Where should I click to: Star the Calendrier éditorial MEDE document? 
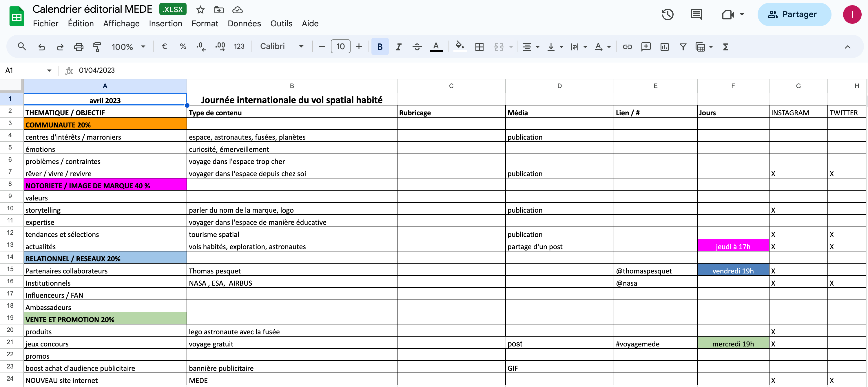click(200, 10)
